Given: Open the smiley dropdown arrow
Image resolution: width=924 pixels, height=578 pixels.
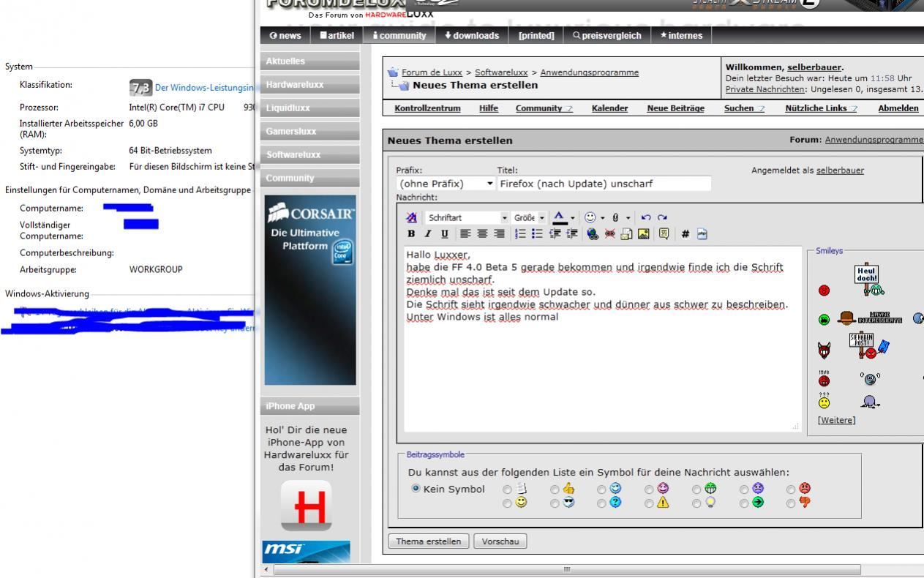Looking at the screenshot, I should point(603,219).
